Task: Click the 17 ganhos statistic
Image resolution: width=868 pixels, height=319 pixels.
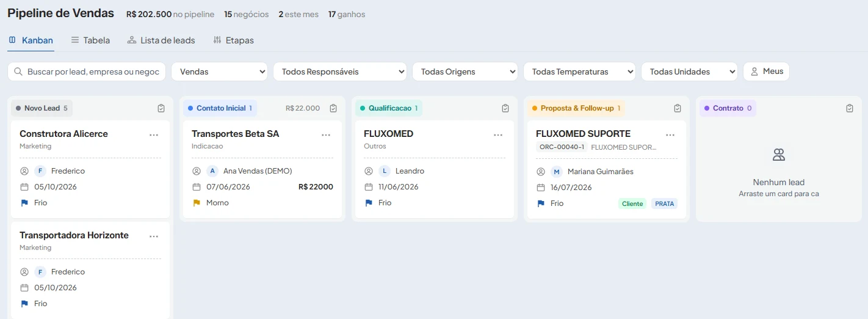Action: [347, 14]
